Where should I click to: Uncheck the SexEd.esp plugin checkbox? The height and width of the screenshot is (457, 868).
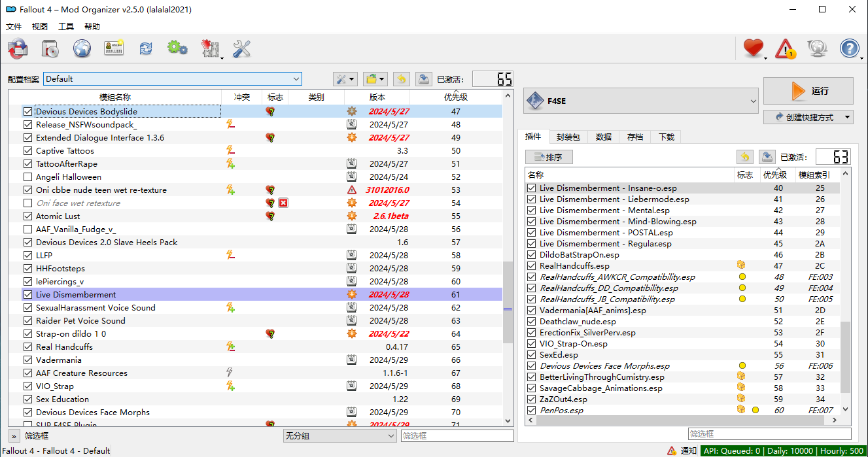tap(532, 354)
